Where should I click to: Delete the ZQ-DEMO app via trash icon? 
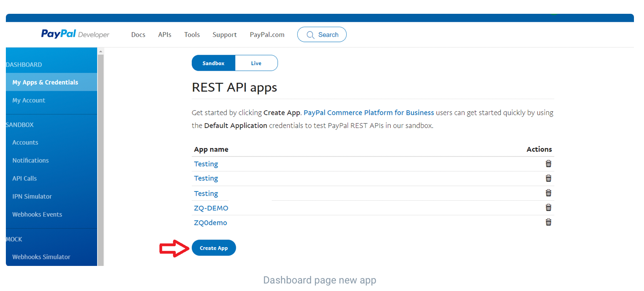548,207
